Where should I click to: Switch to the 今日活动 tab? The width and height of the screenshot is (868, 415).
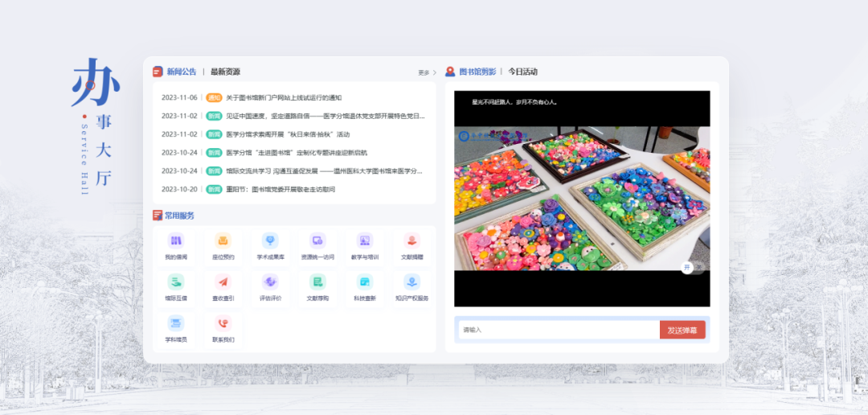[523, 72]
